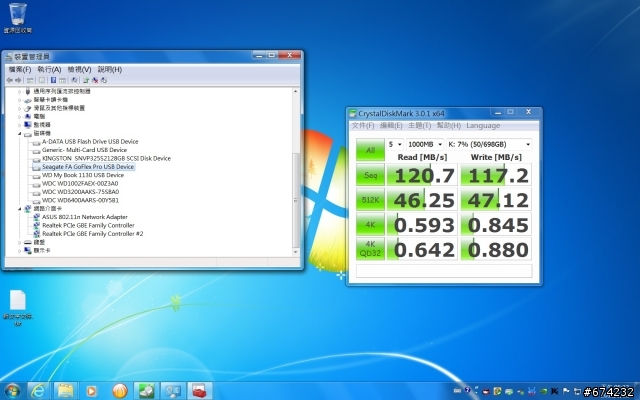Click the action center flag tray icon
Screen dimensions: 640x400
pyautogui.click(x=566, y=391)
